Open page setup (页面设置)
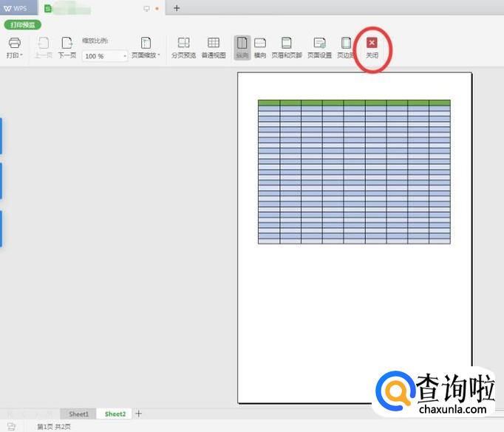Image resolution: width=504 pixels, height=432 pixels. 319,47
